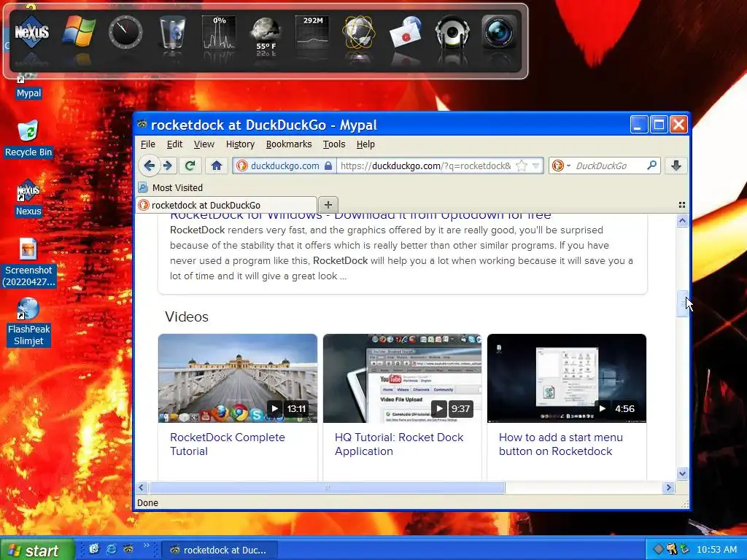Viewport: 747px width, 560px height.
Task: Click the vertical scrollbar thumb
Action: [x=682, y=303]
